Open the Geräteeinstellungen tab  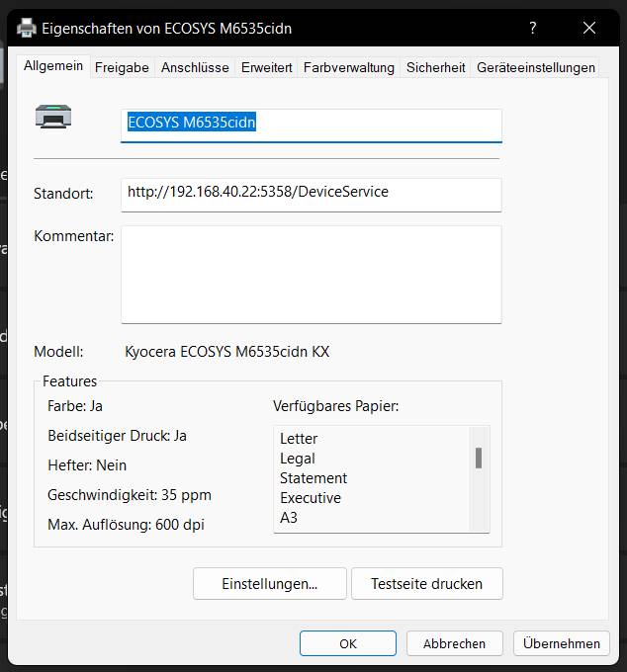coord(536,68)
